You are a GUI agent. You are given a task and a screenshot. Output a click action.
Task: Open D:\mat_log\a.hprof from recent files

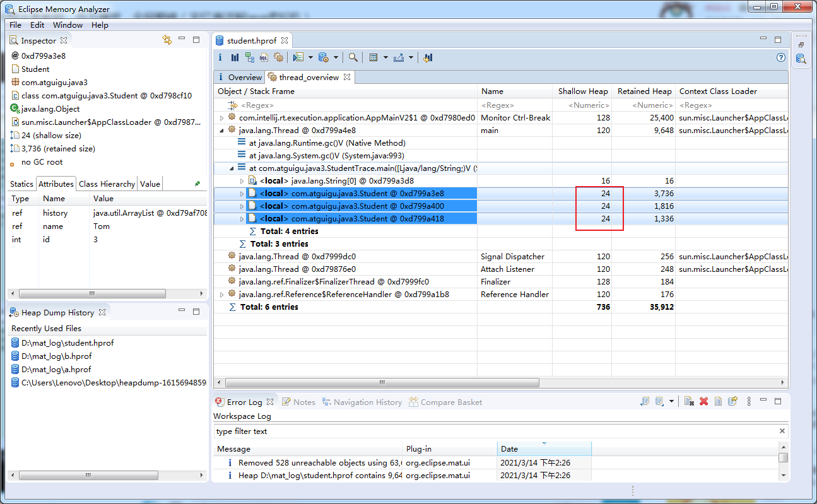[x=56, y=369]
